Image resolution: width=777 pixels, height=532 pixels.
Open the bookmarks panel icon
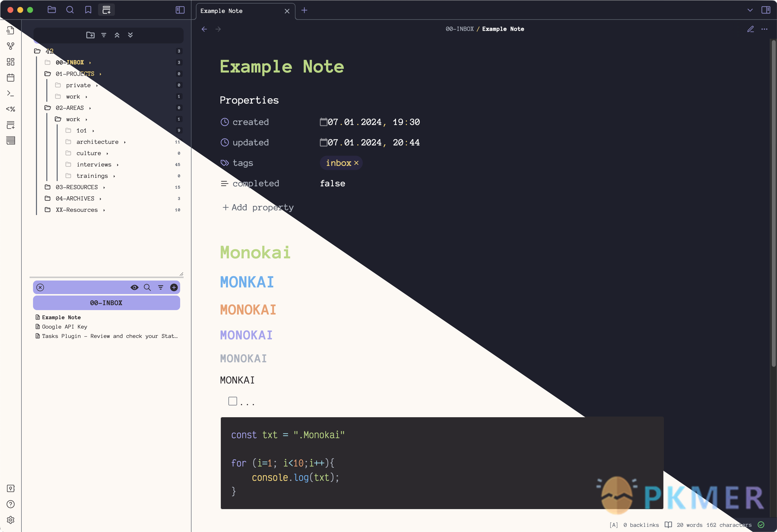88,10
